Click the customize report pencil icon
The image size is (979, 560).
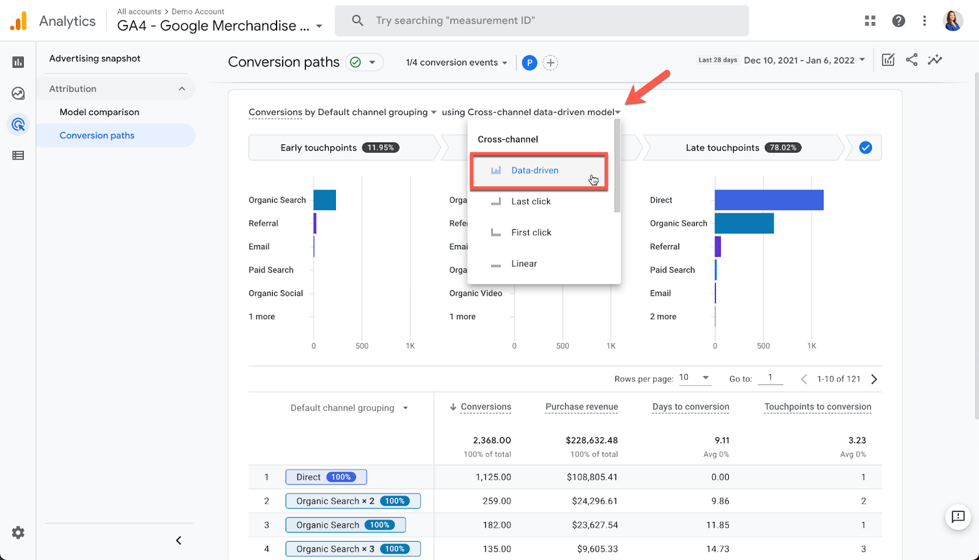click(x=888, y=60)
